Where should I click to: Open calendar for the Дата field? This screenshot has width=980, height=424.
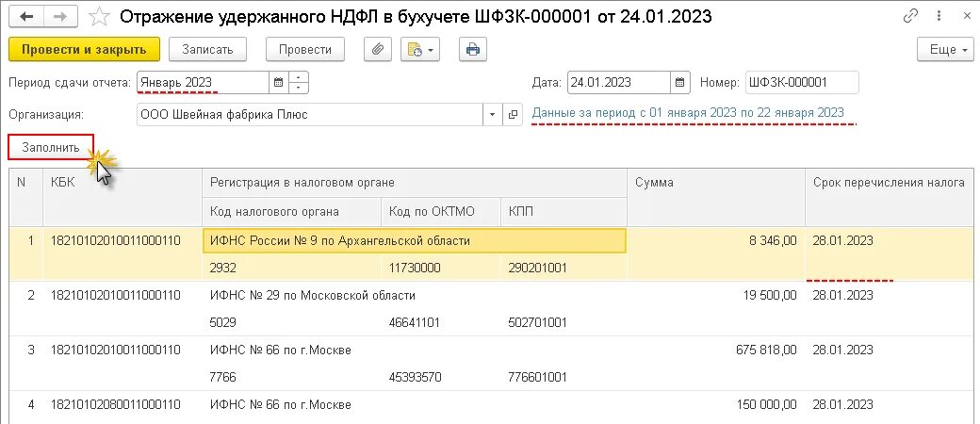pyautogui.click(x=680, y=82)
